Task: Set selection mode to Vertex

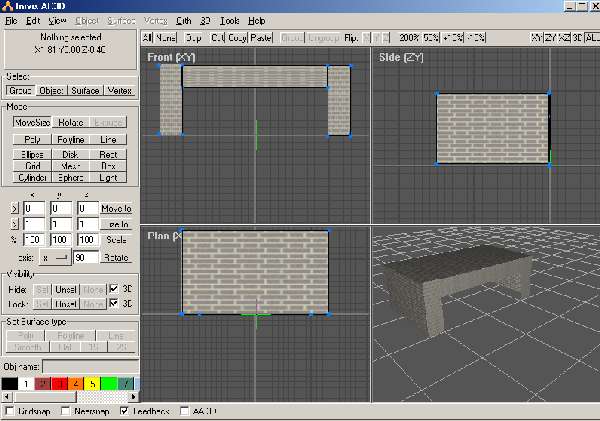Action: 119,90
